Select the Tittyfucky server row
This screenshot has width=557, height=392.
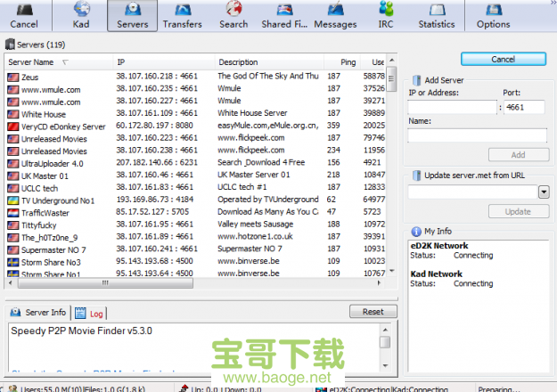tap(196, 225)
